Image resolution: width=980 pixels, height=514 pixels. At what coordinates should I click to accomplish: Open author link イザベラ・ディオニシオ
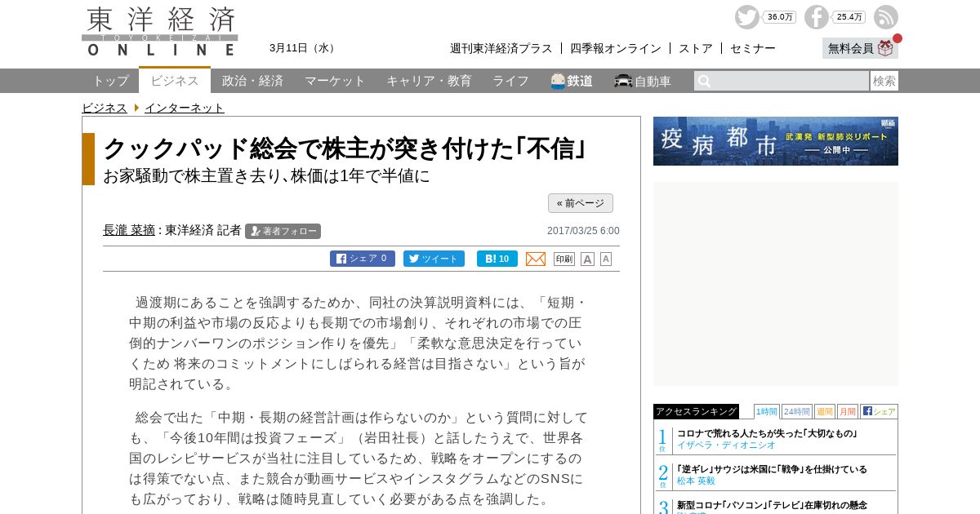pos(726,445)
